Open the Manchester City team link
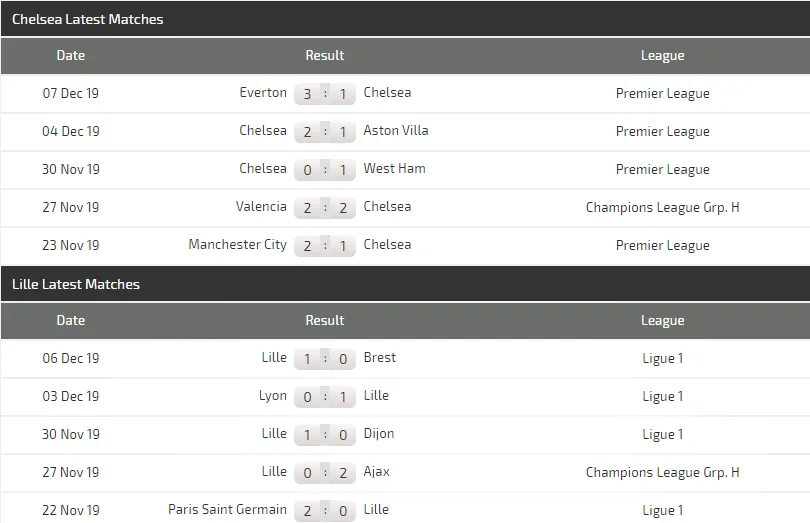The height and width of the screenshot is (523, 810). (x=237, y=245)
